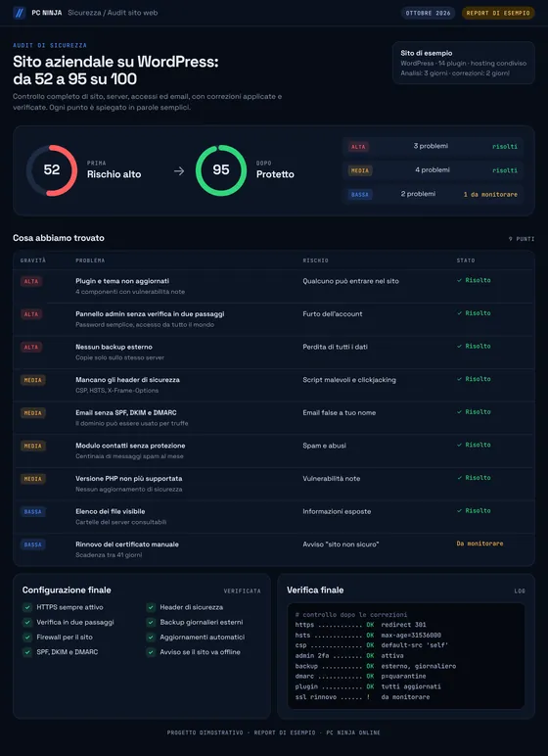Click the MEDIA badge beside Email senza SPF

(32, 412)
